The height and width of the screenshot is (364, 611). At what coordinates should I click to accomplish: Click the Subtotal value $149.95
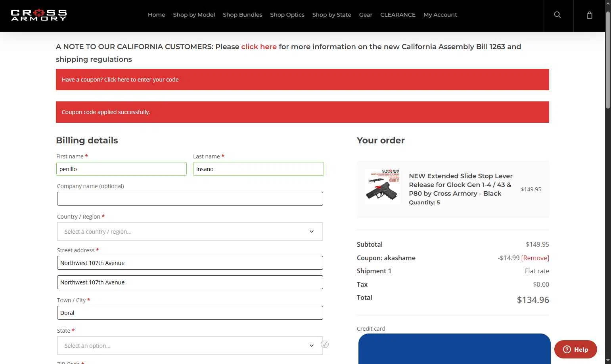[537, 244]
